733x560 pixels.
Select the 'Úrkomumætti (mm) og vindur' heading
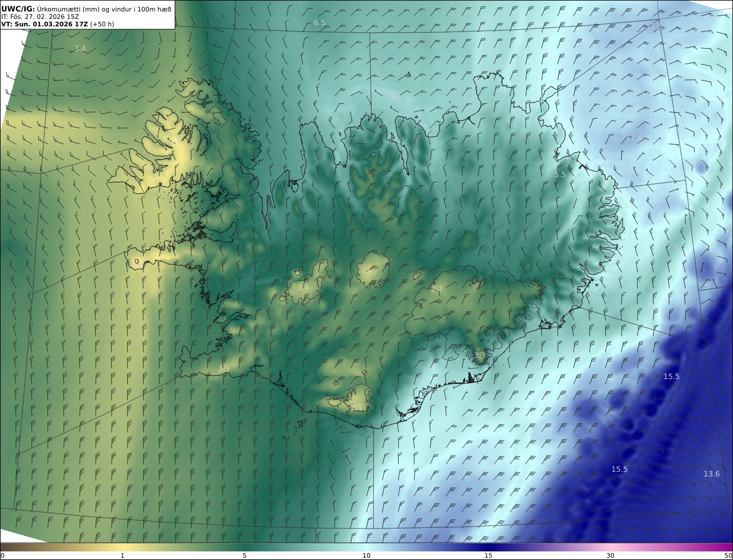[84, 9]
